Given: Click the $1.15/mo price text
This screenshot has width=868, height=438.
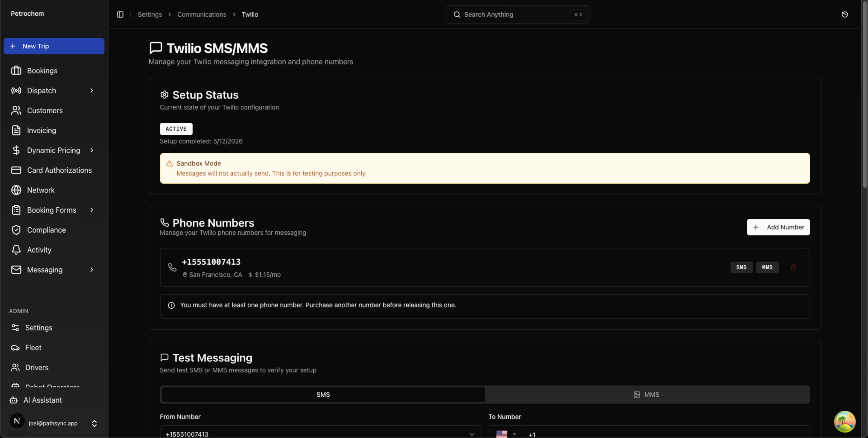Looking at the screenshot, I should pyautogui.click(x=268, y=275).
